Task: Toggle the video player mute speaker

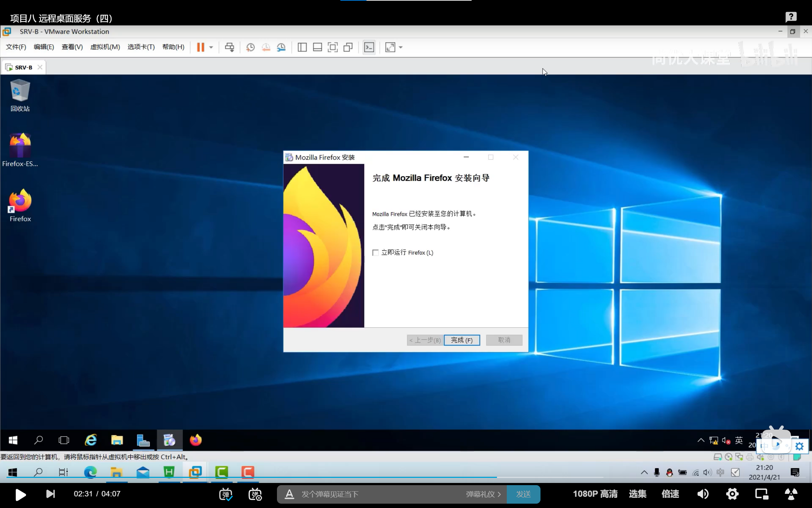Action: pos(703,494)
